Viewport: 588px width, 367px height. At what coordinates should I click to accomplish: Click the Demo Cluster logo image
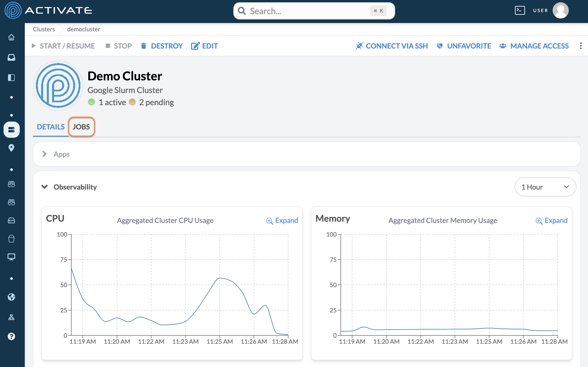click(58, 86)
